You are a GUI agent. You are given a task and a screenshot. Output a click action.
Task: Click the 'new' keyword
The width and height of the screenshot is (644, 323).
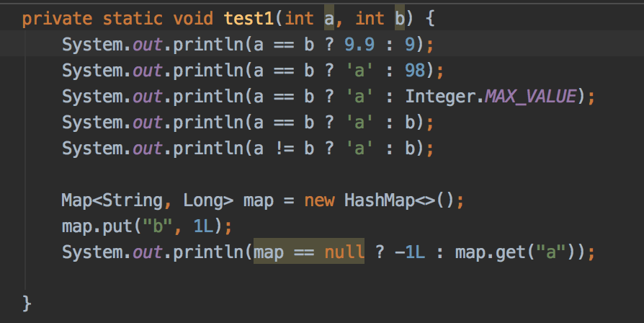pos(319,201)
